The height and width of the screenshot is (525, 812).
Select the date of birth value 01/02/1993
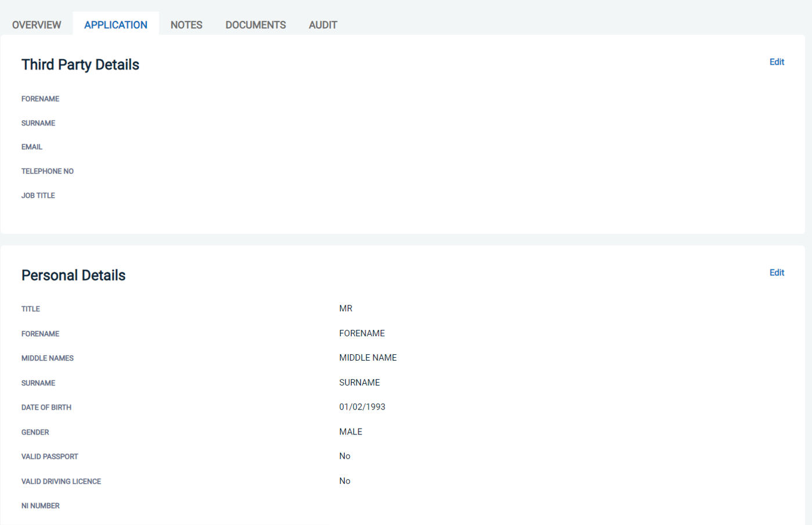click(x=362, y=407)
